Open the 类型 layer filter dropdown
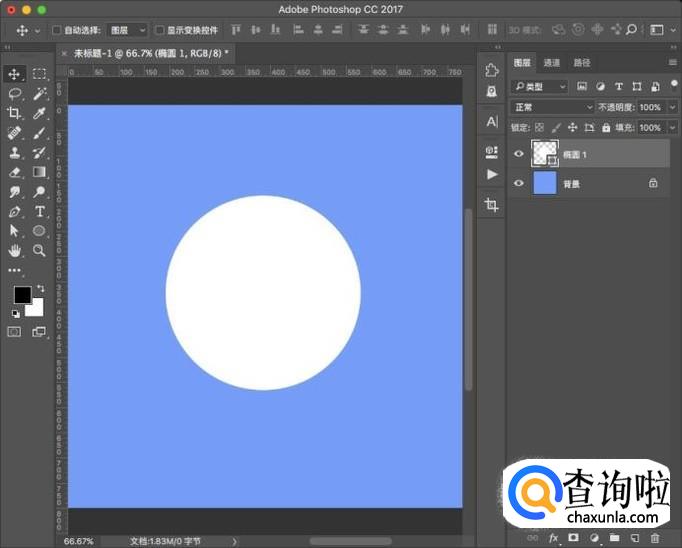 (539, 87)
